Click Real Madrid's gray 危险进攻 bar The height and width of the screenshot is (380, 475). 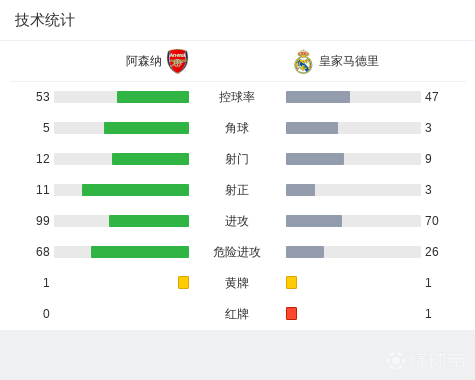[x=305, y=252]
